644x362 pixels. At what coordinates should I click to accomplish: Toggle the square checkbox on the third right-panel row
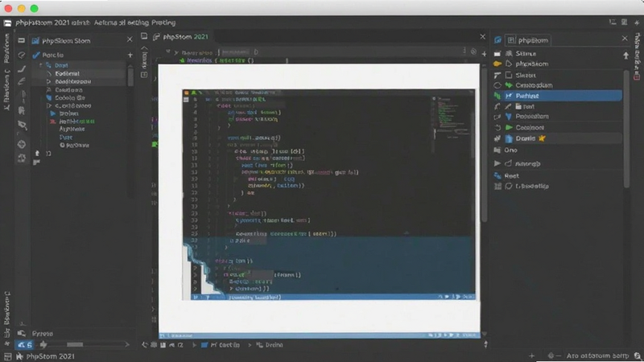(509, 75)
